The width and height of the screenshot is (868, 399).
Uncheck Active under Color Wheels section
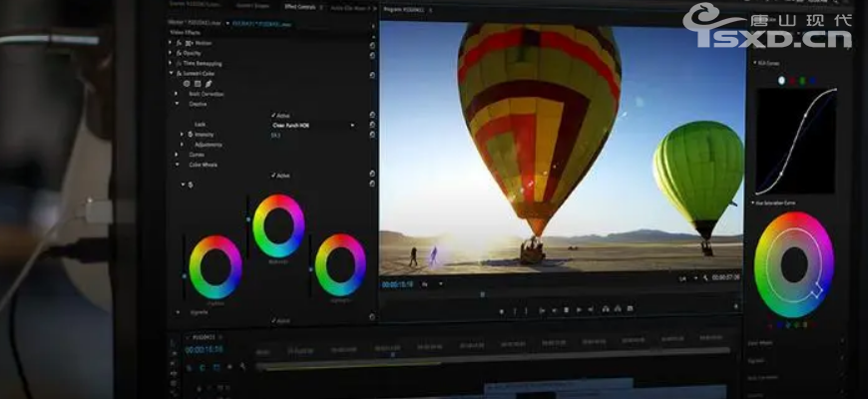point(273,176)
